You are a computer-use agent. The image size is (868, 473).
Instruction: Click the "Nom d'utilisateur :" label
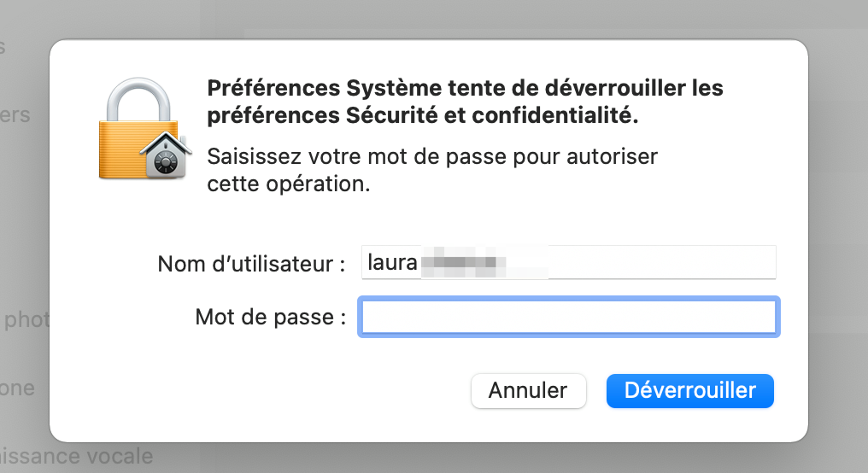click(251, 264)
